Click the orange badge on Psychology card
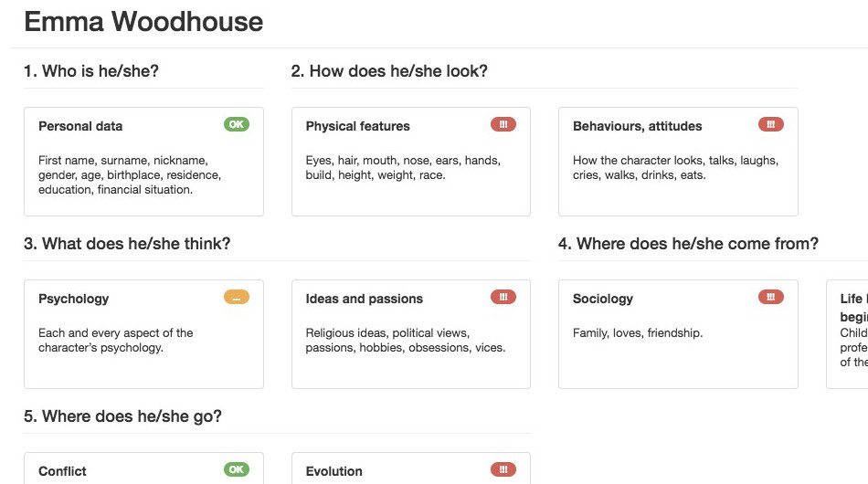Image resolution: width=868 pixels, height=484 pixels. coord(237,297)
